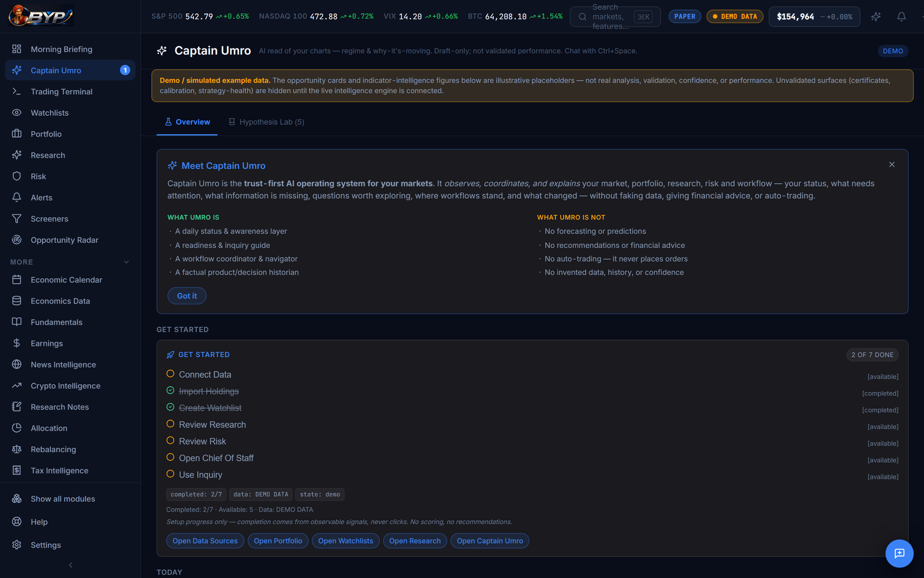Click the S&P 500 542.79 ticker
Image resolution: width=924 pixels, height=578 pixels.
(200, 17)
